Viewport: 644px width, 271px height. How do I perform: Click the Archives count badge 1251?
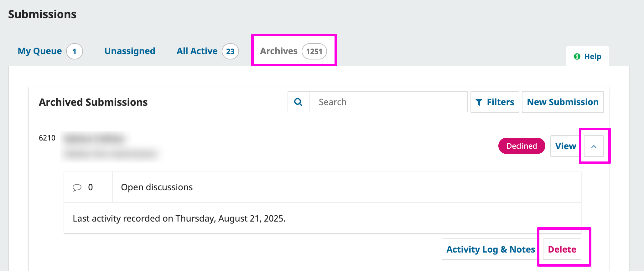click(314, 51)
